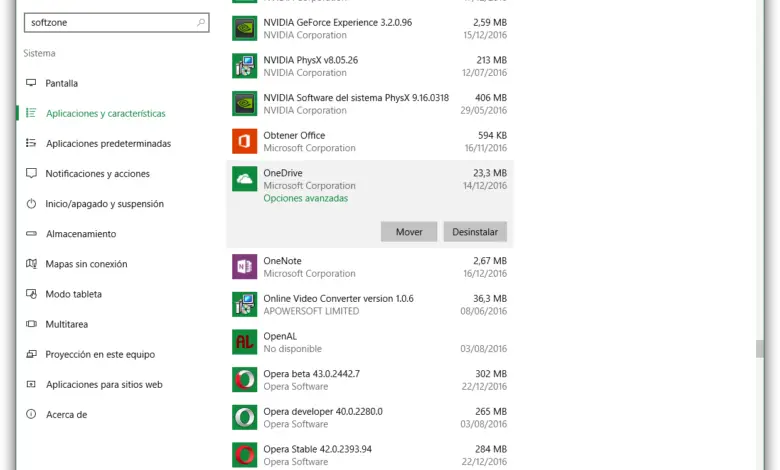The image size is (780, 470).
Task: Click the Mover button for OneDrive
Action: pos(409,232)
